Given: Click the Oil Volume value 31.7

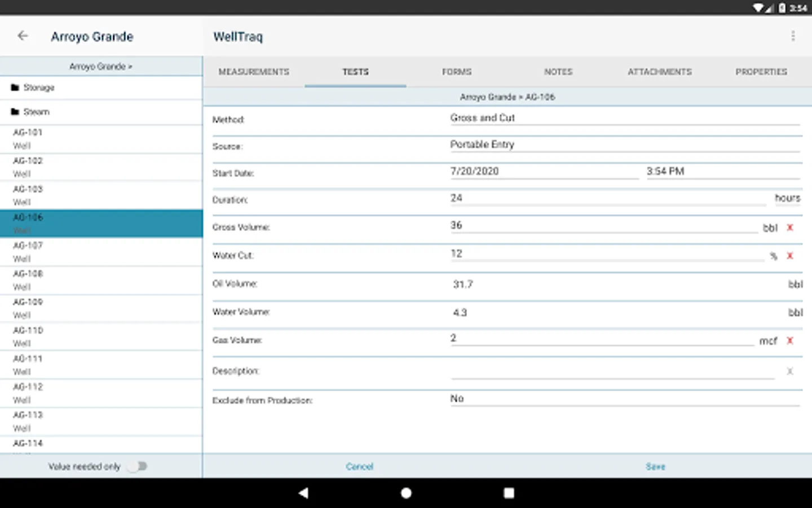Looking at the screenshot, I should (463, 284).
